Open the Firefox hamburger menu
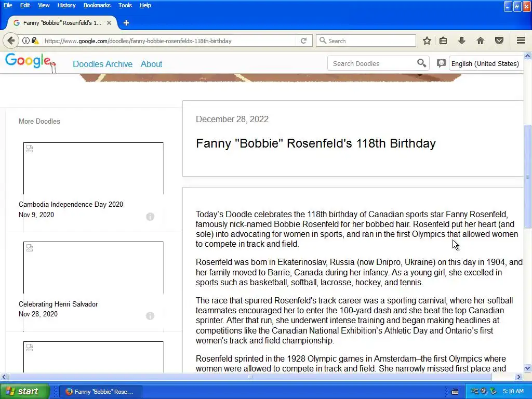This screenshot has height=399, width=532. (521, 41)
